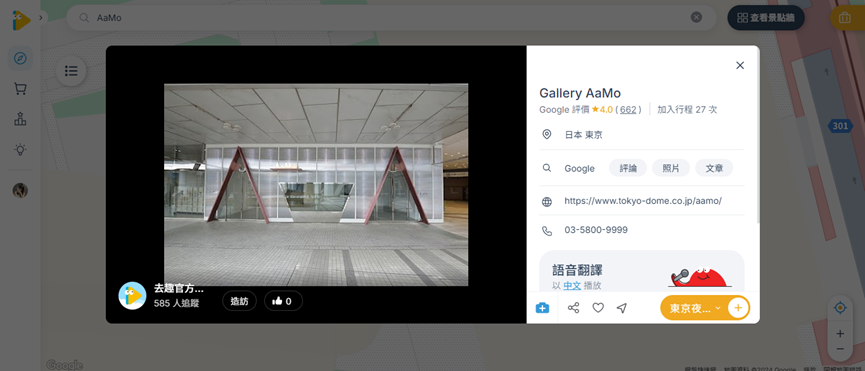Click the detail panel scrollbar

(758, 135)
